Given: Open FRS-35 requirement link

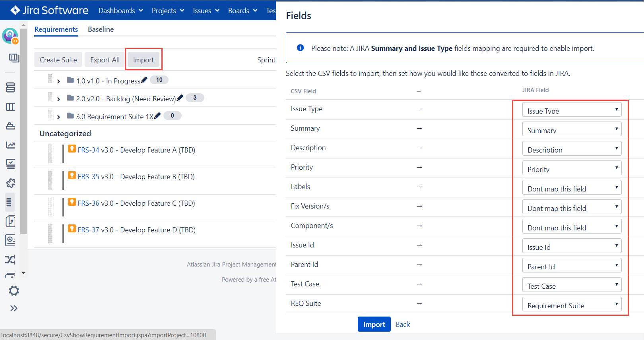Looking at the screenshot, I should pyautogui.click(x=88, y=177).
